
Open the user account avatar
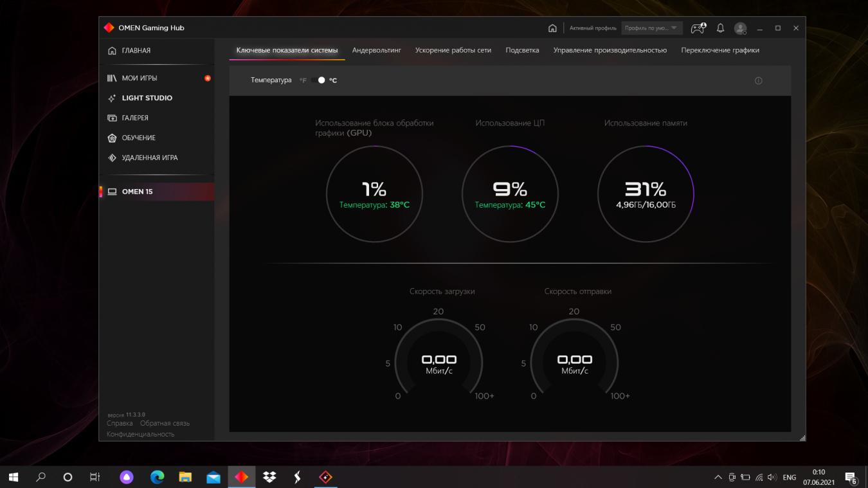tap(741, 28)
